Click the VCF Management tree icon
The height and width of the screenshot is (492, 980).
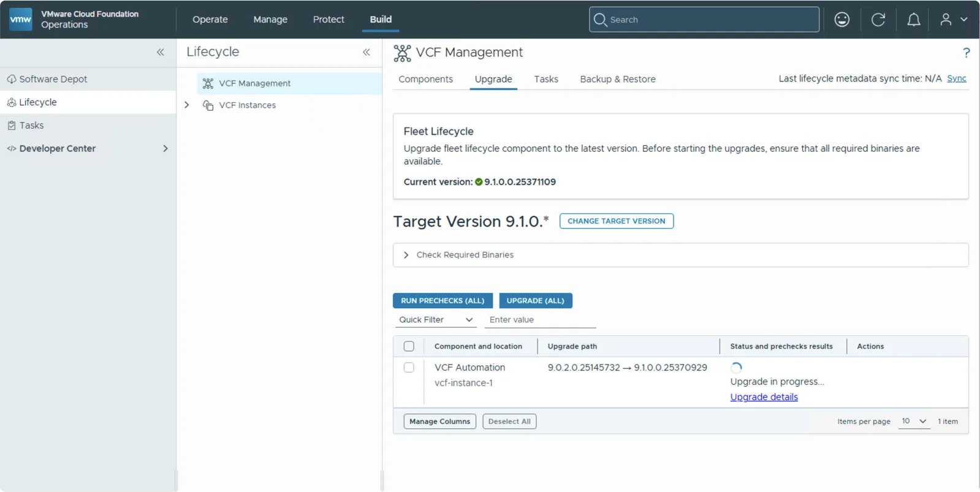tap(208, 83)
